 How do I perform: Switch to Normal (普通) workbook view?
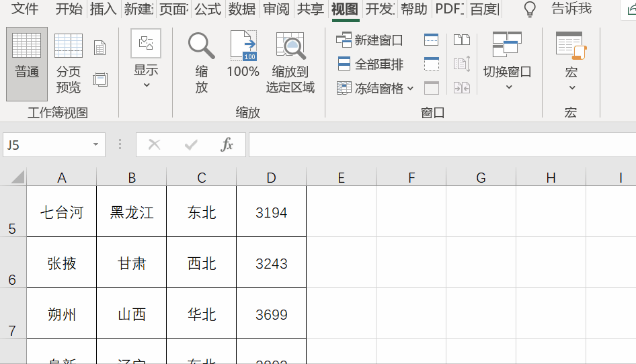pos(27,64)
